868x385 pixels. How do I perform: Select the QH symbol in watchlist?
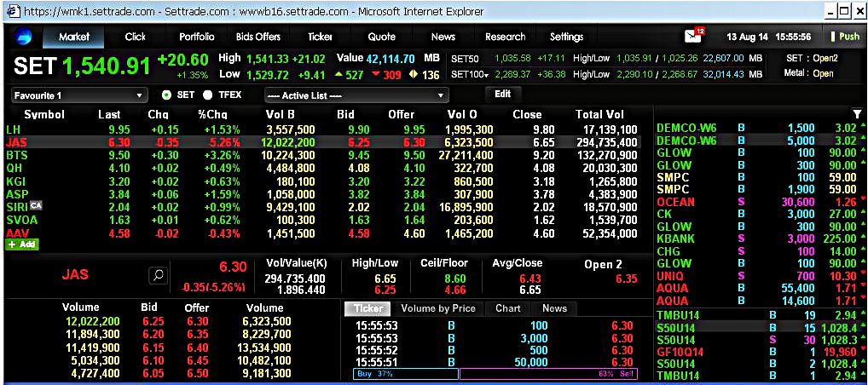(14, 168)
